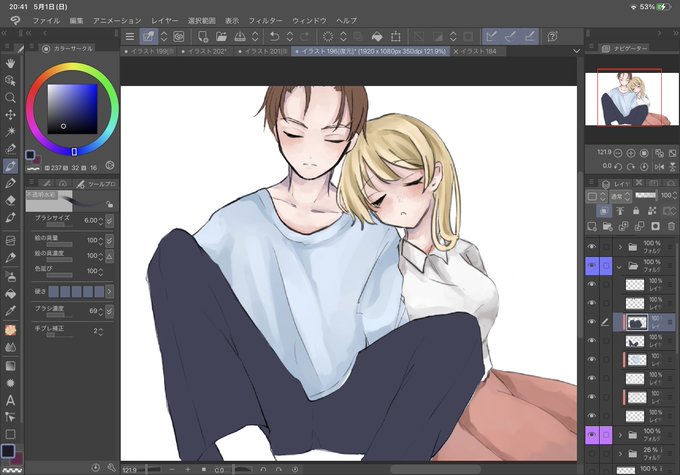Viewport: 680px width, 475px height.
Task: Click the layer opacity slider bar
Action: pos(645,196)
